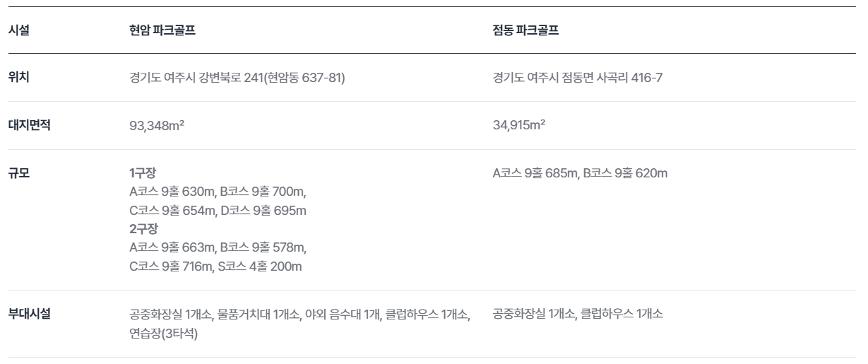The width and height of the screenshot is (868, 364).
Task: Click the 2구장 bold heading
Action: 143,229
